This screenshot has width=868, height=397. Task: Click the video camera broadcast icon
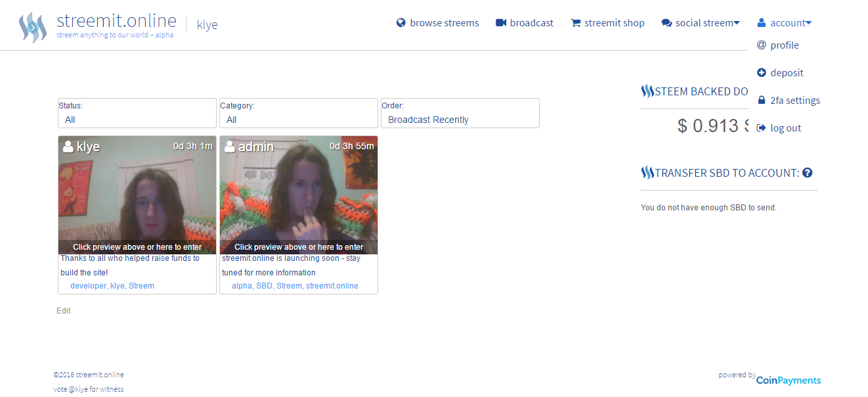[x=501, y=23]
